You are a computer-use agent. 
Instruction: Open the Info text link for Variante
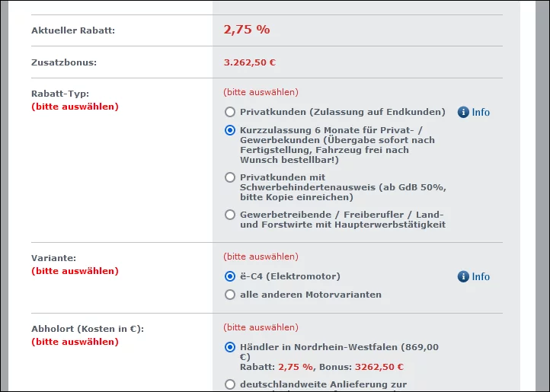(x=481, y=276)
